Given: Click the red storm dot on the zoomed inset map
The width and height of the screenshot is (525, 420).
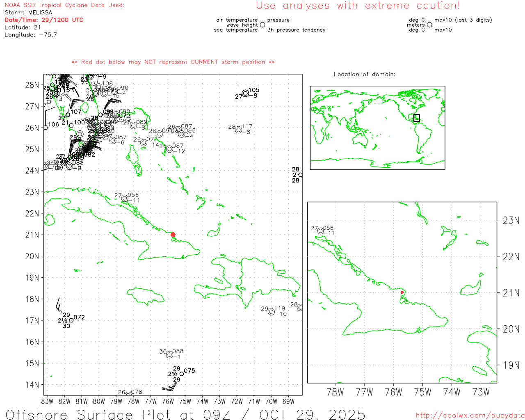Looking at the screenshot, I should coord(402,292).
